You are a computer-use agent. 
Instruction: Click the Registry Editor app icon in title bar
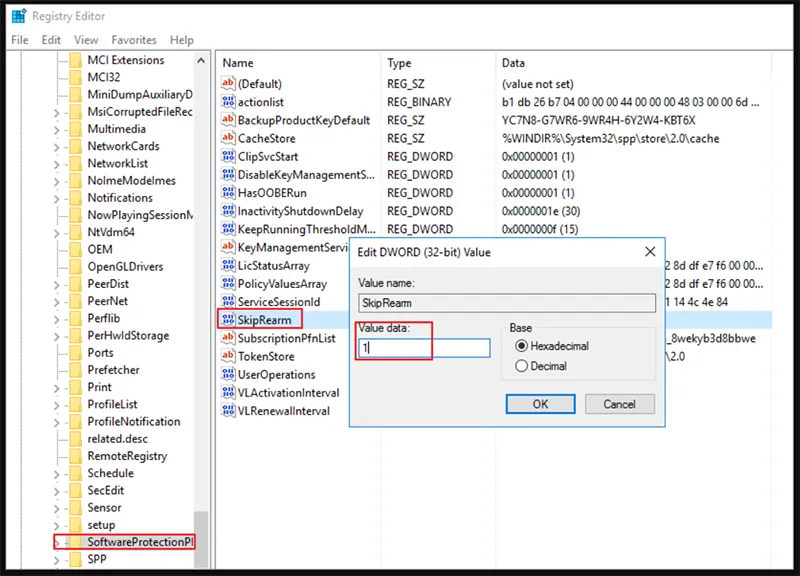(x=18, y=16)
